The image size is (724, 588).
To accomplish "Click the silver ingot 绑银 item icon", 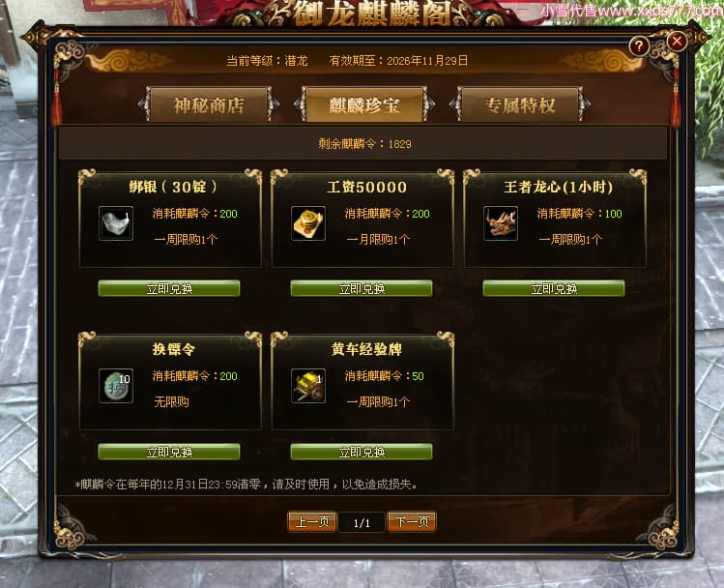I will point(116,223).
